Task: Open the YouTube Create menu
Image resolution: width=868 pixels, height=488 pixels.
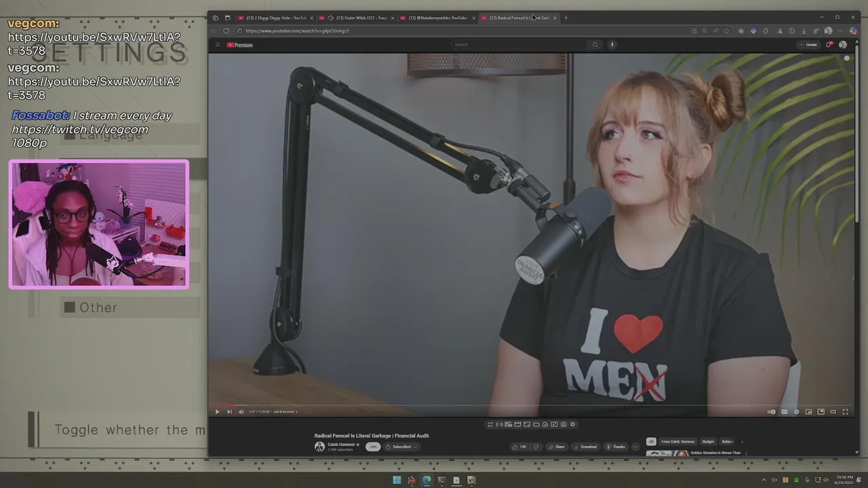Action: [808, 45]
